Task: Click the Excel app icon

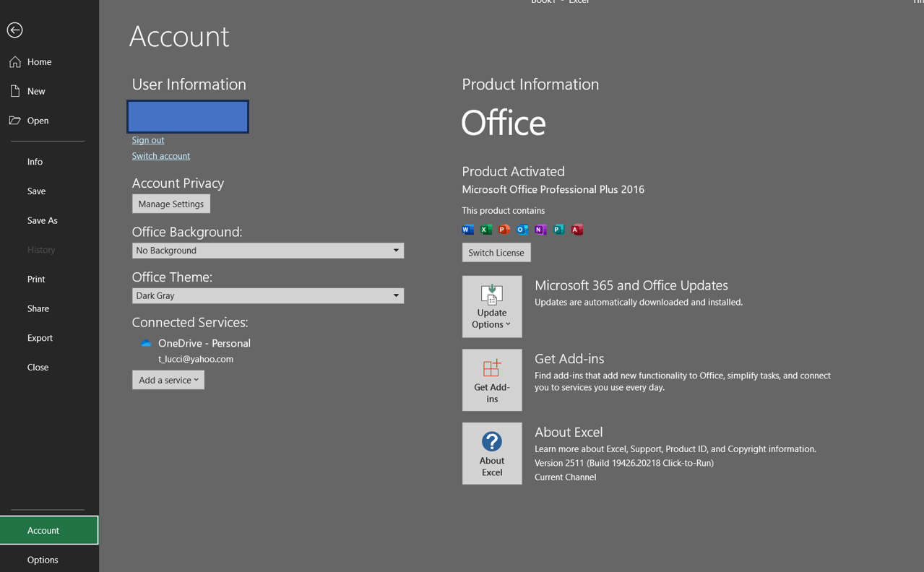Action: click(x=486, y=230)
